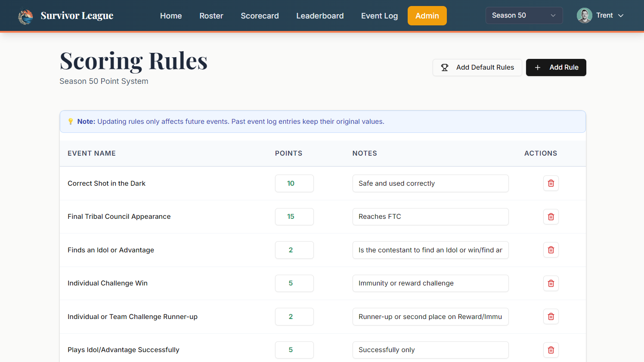Click the POINTS column header
The image size is (644, 362).
pyautogui.click(x=289, y=153)
